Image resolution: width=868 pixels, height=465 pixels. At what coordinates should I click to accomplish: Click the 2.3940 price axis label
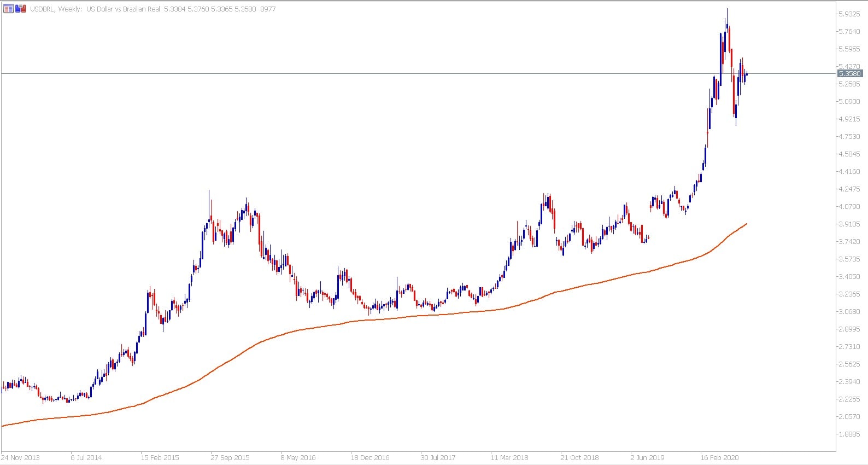point(849,382)
